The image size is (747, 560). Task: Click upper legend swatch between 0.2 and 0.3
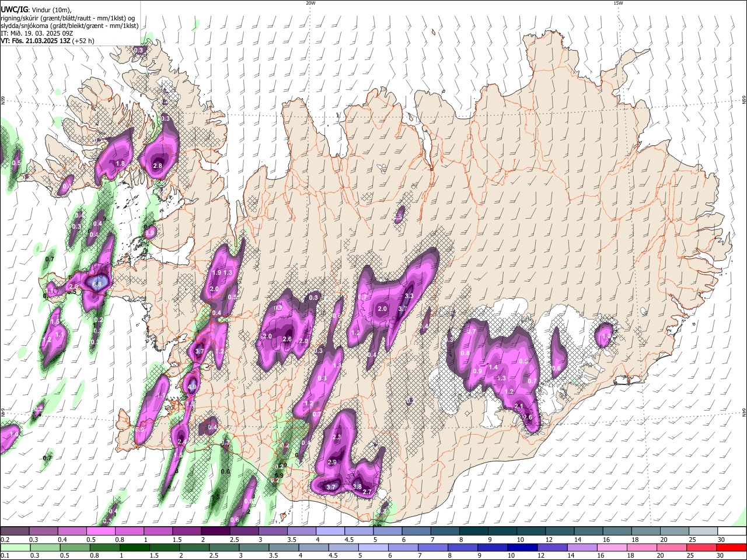point(15,531)
